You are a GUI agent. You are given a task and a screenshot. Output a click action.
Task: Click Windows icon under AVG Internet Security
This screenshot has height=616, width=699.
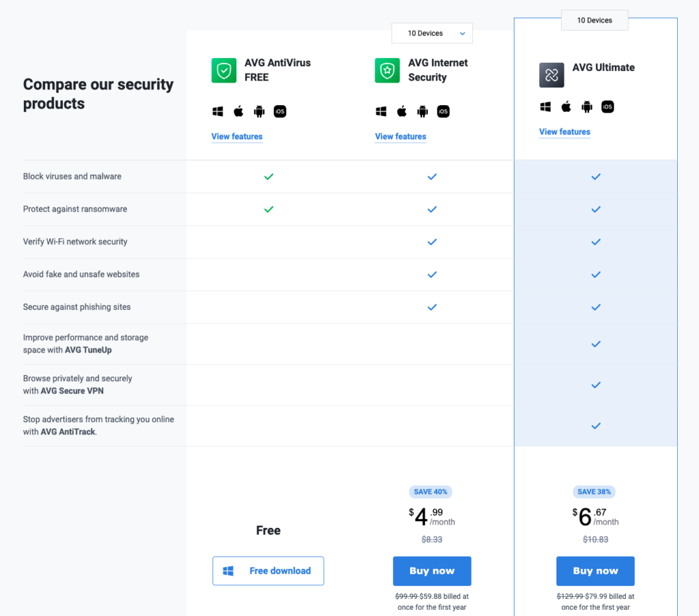coord(381,111)
